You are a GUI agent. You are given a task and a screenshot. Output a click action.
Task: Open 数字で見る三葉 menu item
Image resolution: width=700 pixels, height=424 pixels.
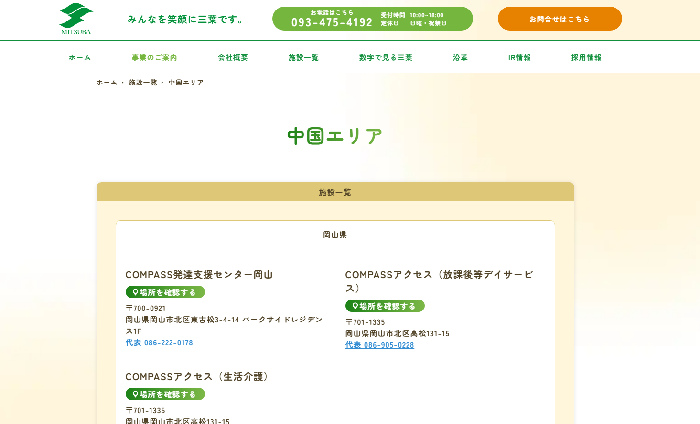pyautogui.click(x=385, y=58)
